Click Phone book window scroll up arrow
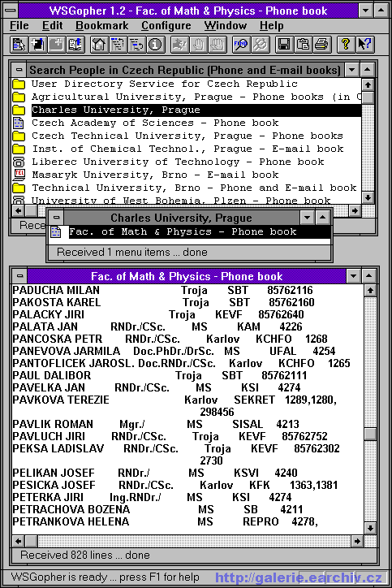The image size is (392, 588). pos(370,290)
